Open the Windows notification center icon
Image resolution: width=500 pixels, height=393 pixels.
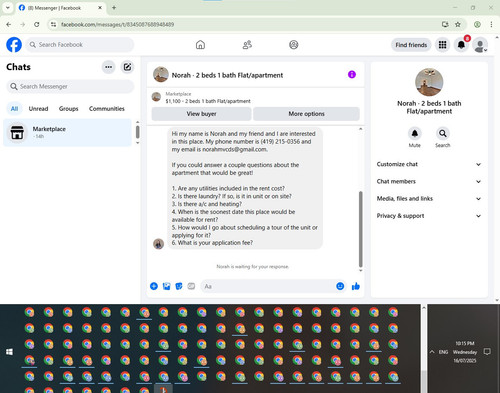(x=487, y=352)
